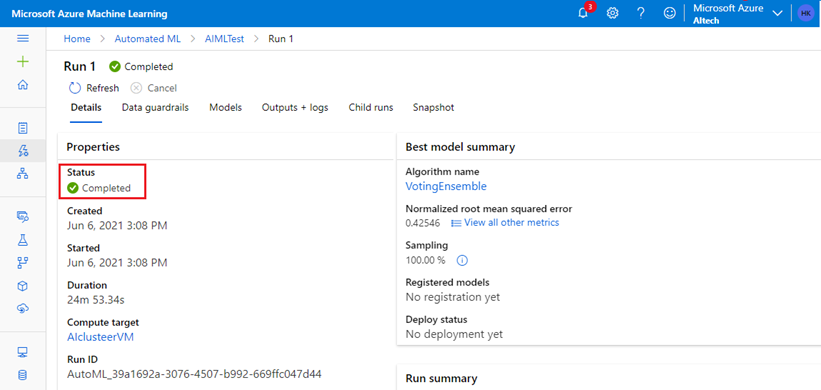
Task: Click View all other metrics link
Action: pyautogui.click(x=505, y=222)
